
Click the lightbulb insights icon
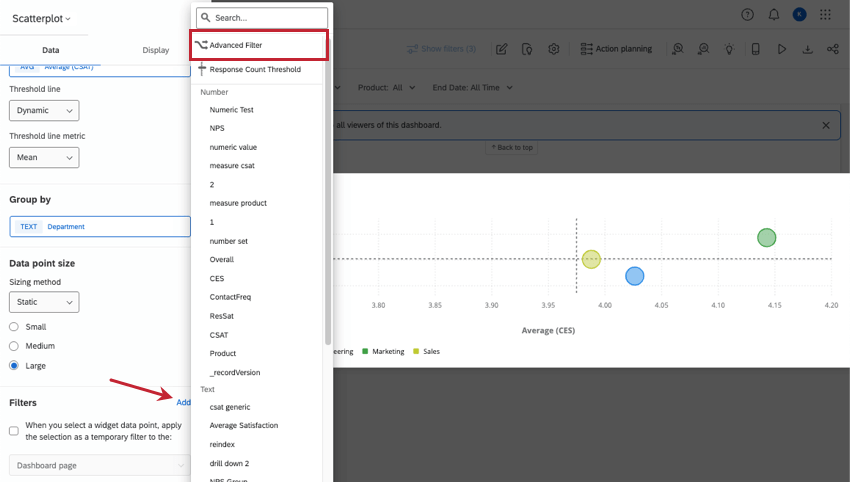click(x=730, y=49)
